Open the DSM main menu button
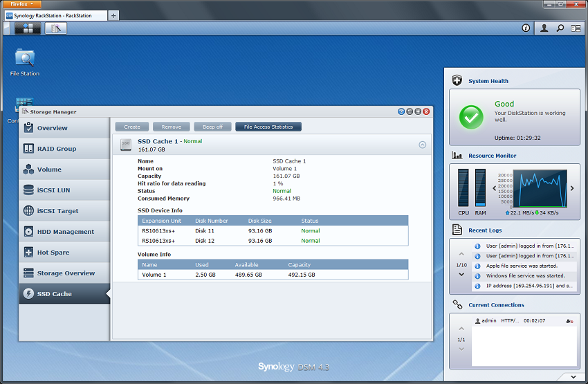Viewport: 588px width, 384px height. click(28, 28)
